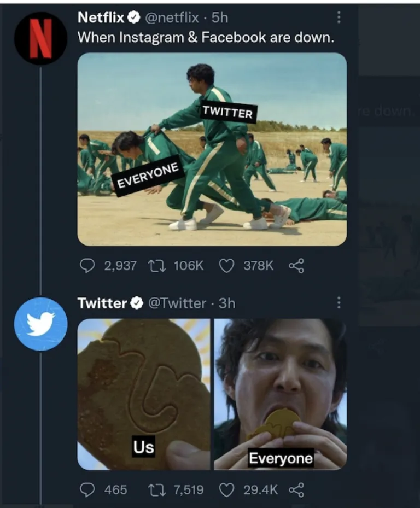The height and width of the screenshot is (508, 420).
Task: Click the Twitter profile avatar
Action: point(40,324)
